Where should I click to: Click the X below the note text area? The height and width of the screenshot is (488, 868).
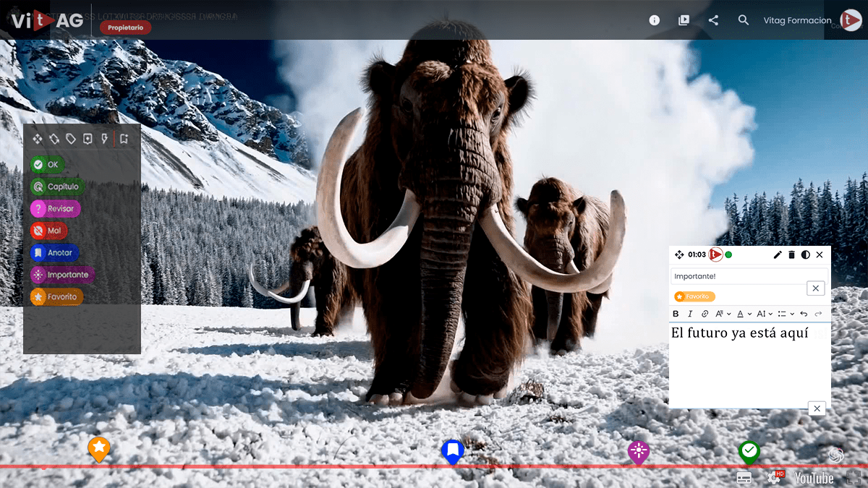(817, 408)
